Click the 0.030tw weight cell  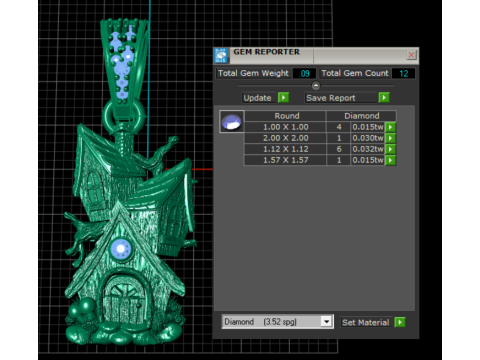coord(368,138)
